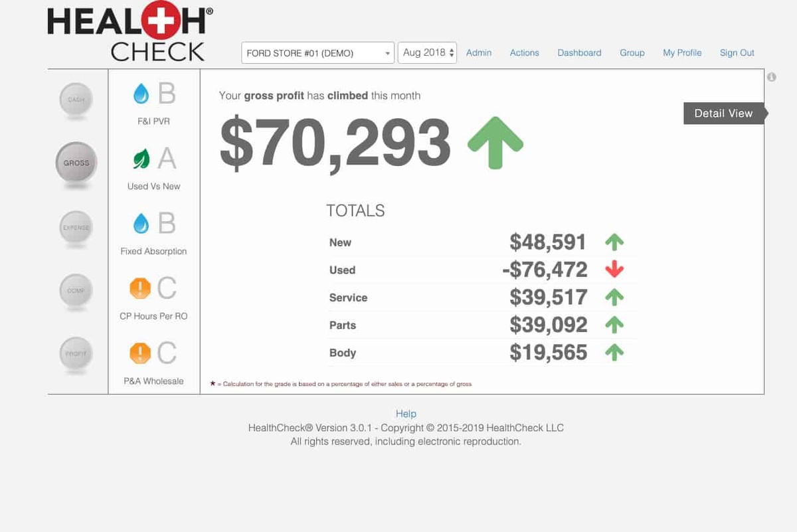Click the Fixed Absorption water drop icon
The height and width of the screenshot is (532, 797).
pyautogui.click(x=141, y=224)
